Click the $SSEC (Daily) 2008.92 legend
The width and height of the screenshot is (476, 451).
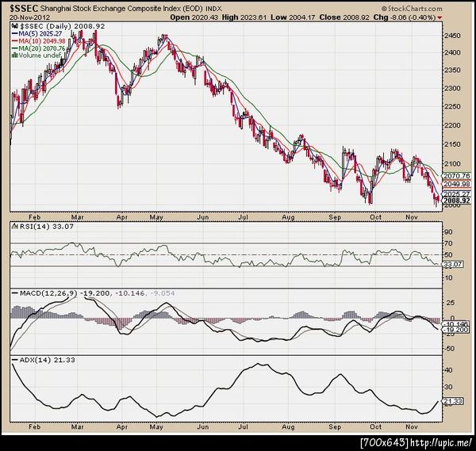click(62, 26)
